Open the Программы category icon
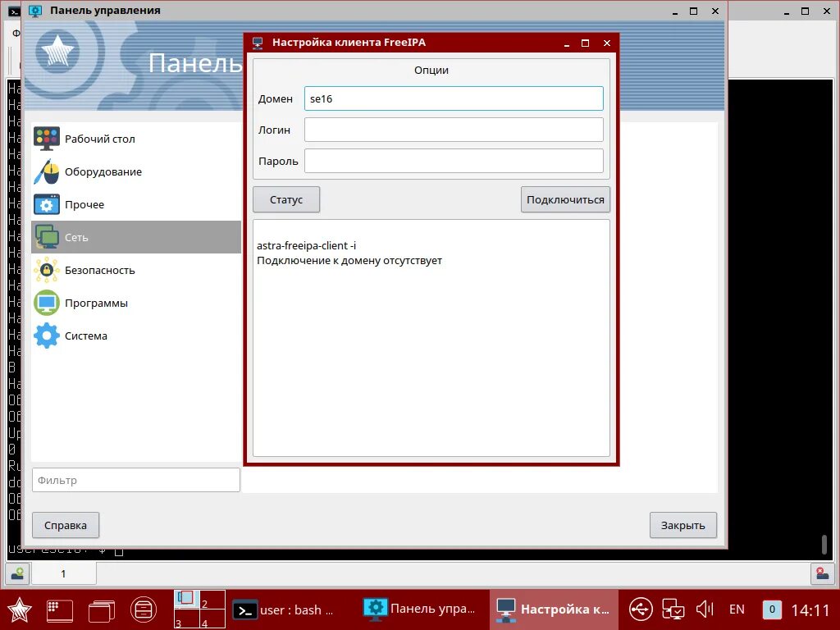 [47, 303]
